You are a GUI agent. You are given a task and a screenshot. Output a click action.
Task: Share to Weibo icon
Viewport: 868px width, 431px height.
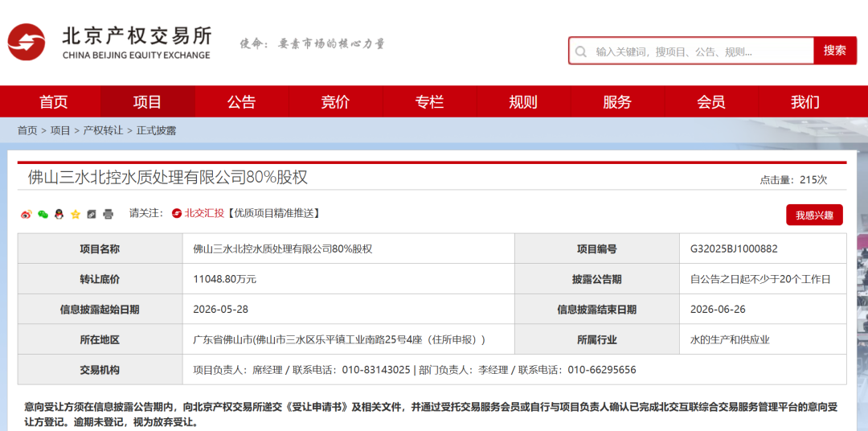pos(26,214)
